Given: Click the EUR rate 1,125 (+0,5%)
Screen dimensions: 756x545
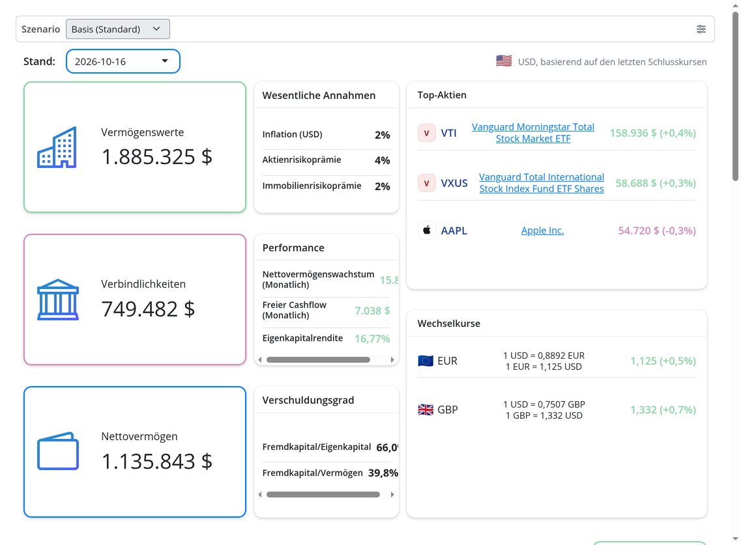Looking at the screenshot, I should coord(663,361).
